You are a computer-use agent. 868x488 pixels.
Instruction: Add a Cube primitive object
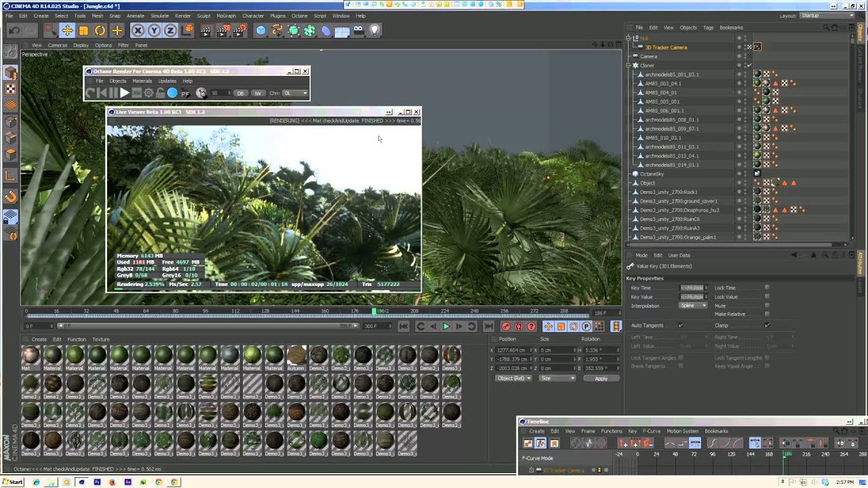[x=261, y=30]
